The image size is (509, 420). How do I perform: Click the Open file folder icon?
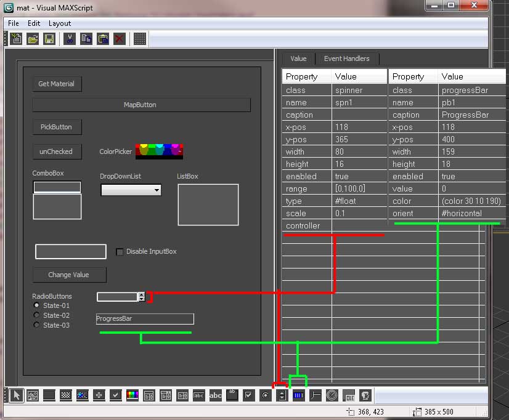pyautogui.click(x=33, y=39)
